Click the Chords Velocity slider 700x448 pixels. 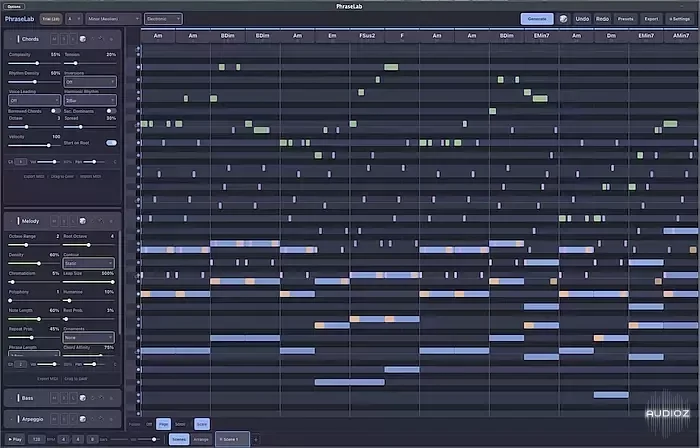pos(34,145)
